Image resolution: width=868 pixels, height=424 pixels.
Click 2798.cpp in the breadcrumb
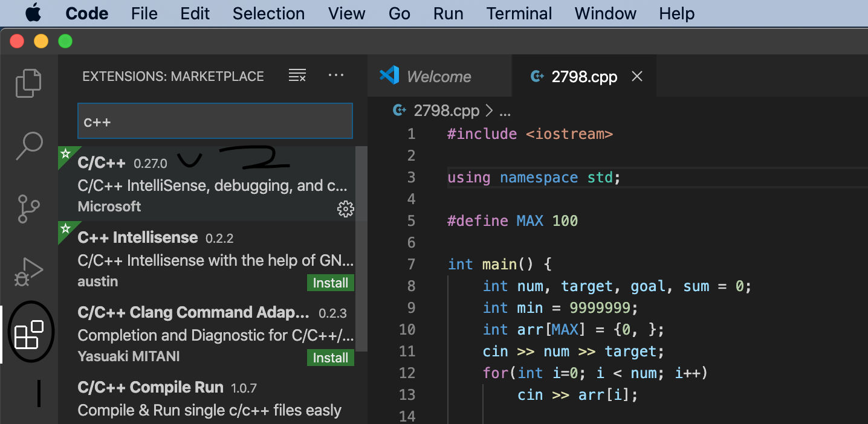coord(446,111)
